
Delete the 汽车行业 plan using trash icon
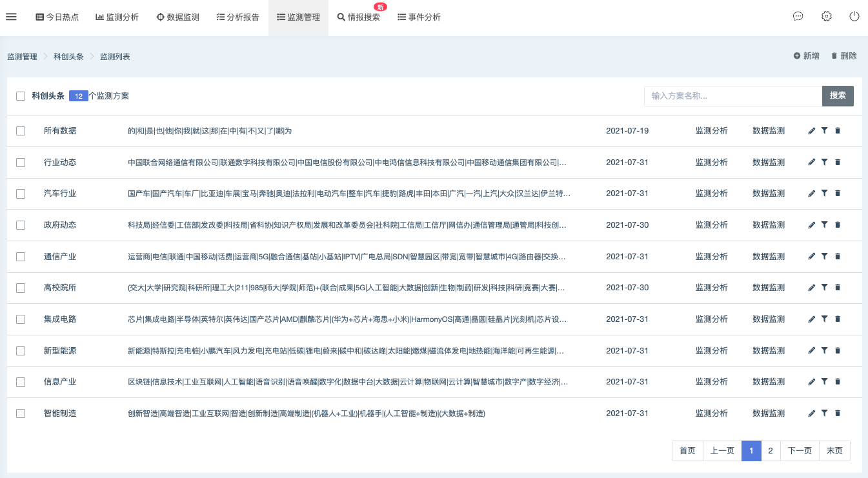coord(837,194)
